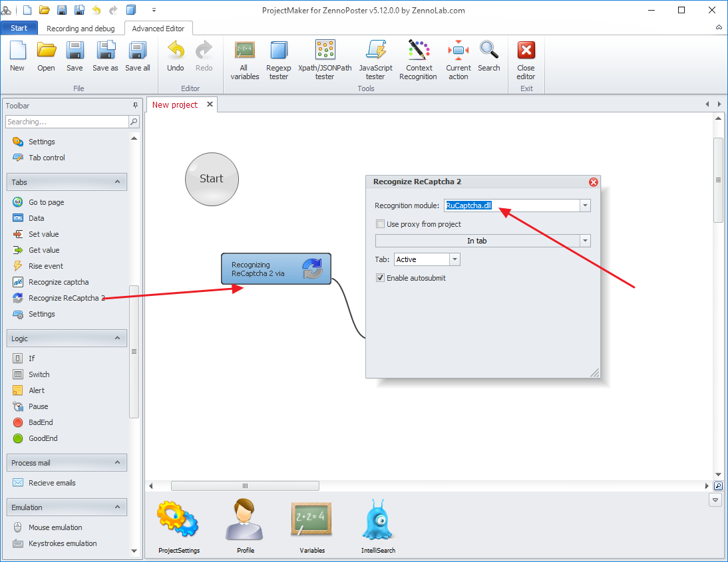The height and width of the screenshot is (562, 728).
Task: Select Recognize captcha in Toolbar list
Action: [x=59, y=282]
